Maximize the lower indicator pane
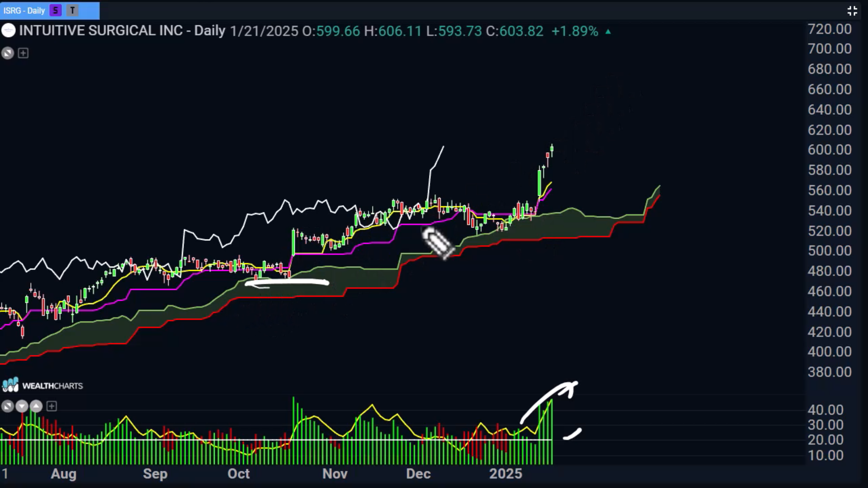This screenshot has height=488, width=868. [x=8, y=406]
